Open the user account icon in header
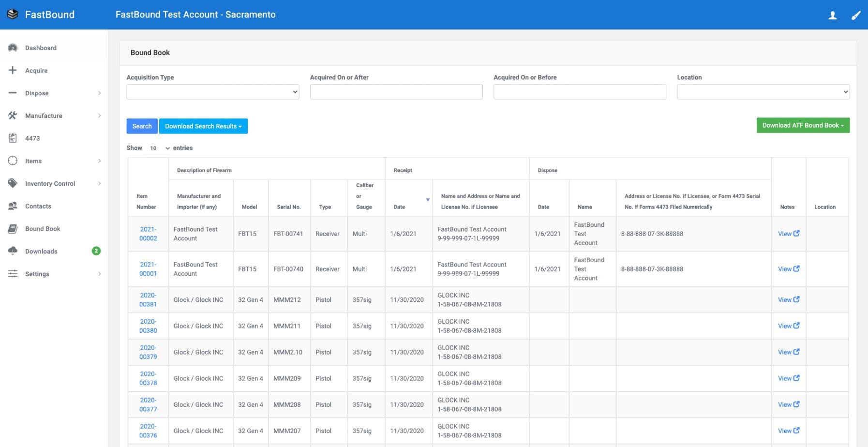The height and width of the screenshot is (447, 868). [833, 15]
